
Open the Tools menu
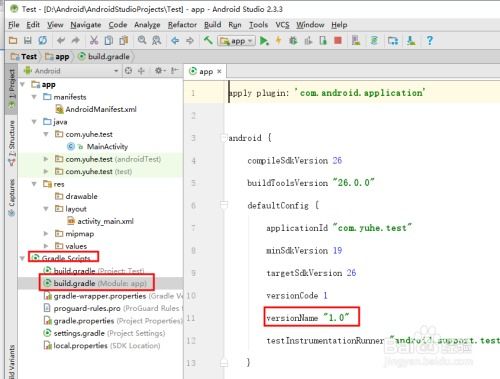(x=258, y=25)
